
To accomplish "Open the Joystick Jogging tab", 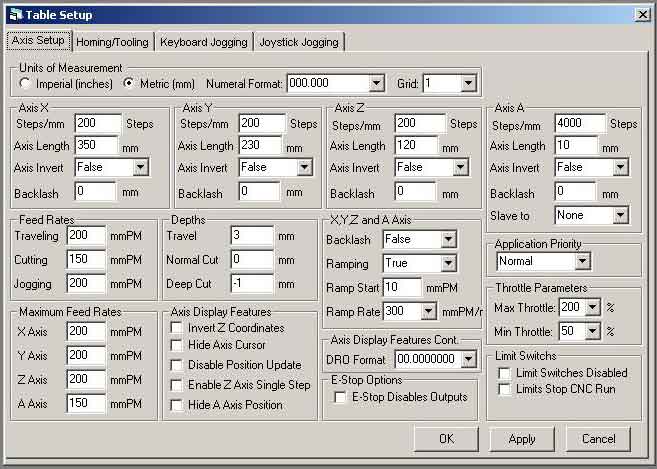I will point(300,42).
